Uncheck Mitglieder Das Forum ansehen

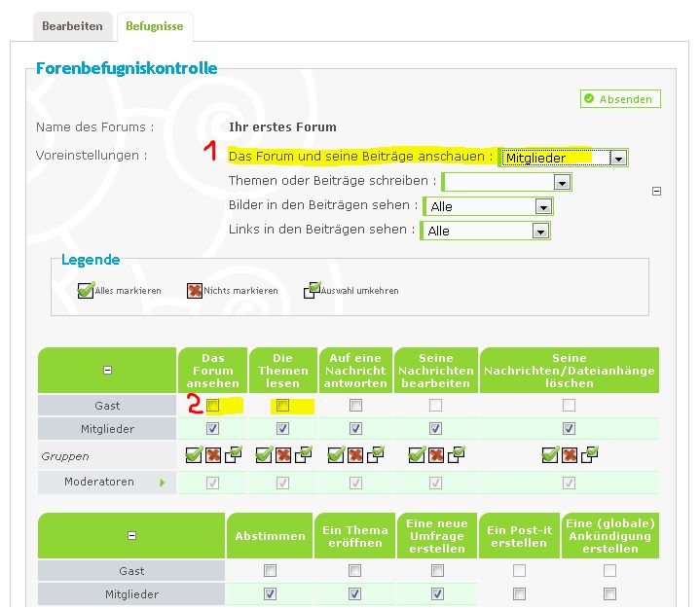(213, 429)
